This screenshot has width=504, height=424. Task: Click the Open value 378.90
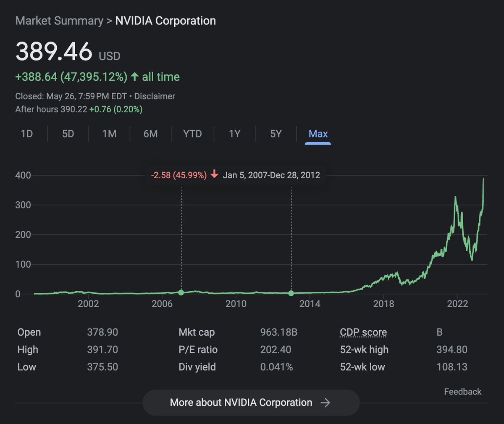pyautogui.click(x=102, y=332)
